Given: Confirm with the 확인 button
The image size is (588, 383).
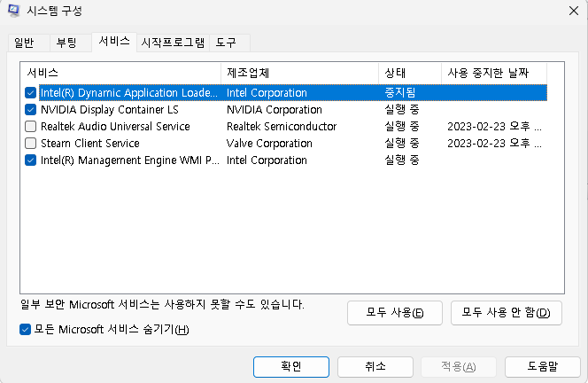Looking at the screenshot, I should click(x=291, y=367).
